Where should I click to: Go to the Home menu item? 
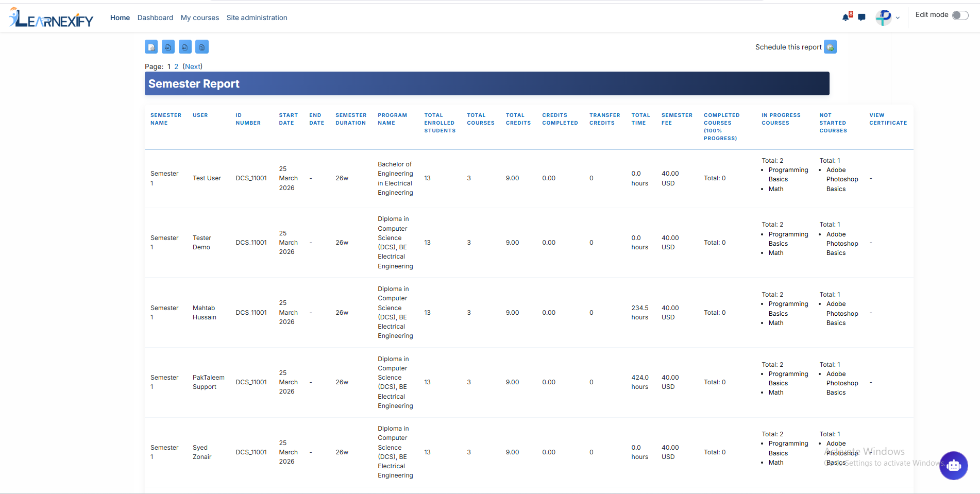(x=120, y=18)
